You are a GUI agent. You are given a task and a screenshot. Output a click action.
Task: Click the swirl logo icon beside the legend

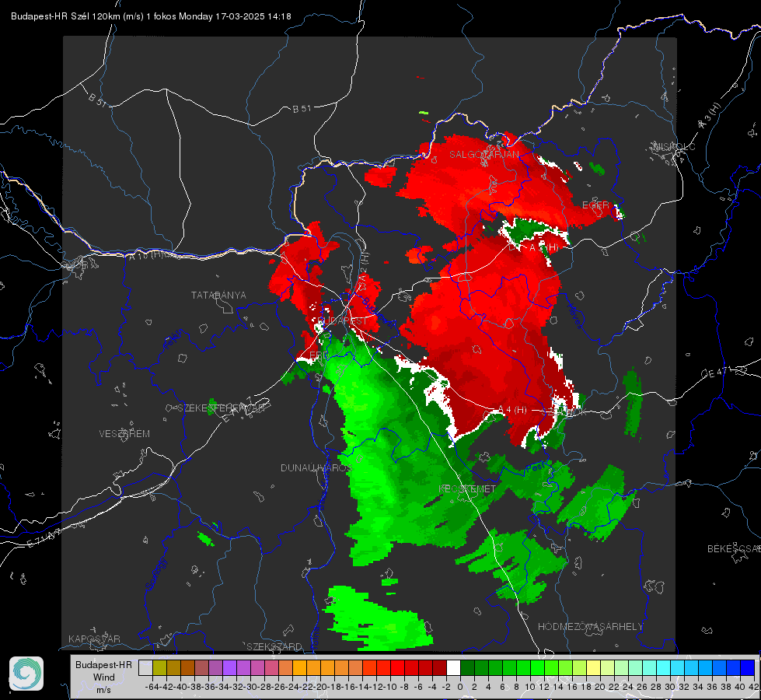coord(26,674)
